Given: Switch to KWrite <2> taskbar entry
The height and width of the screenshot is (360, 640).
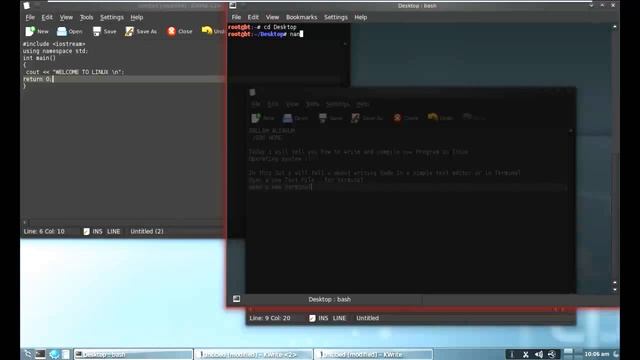Looking at the screenshot, I should point(253,354).
